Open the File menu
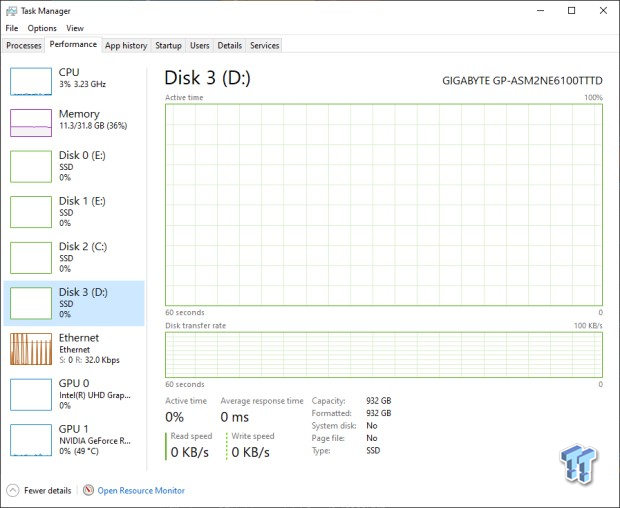Image resolution: width=620 pixels, height=508 pixels. tap(12, 28)
